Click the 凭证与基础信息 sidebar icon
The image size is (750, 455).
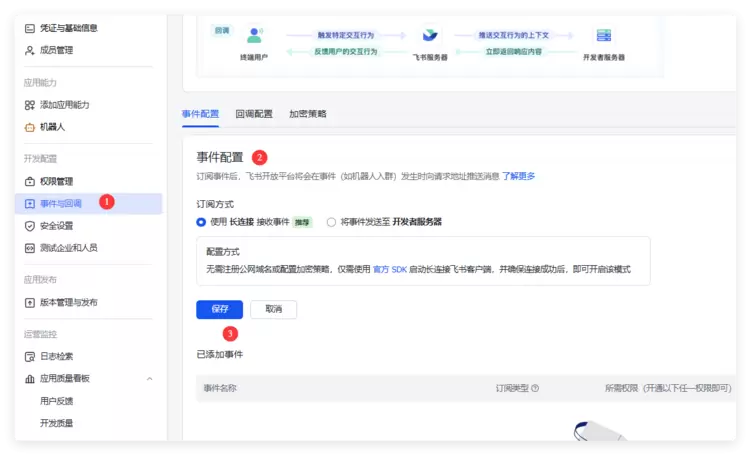pyautogui.click(x=30, y=28)
